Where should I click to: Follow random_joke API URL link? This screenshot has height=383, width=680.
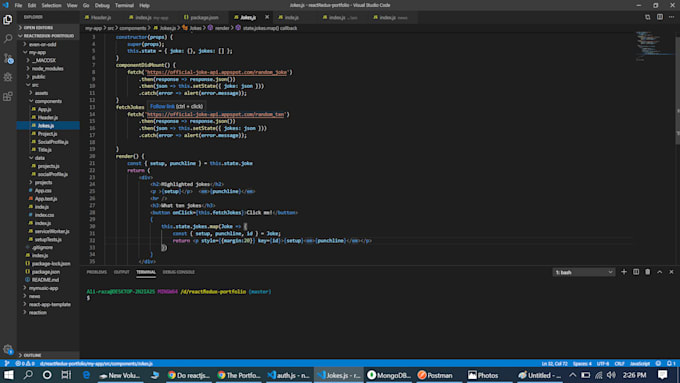click(216, 72)
